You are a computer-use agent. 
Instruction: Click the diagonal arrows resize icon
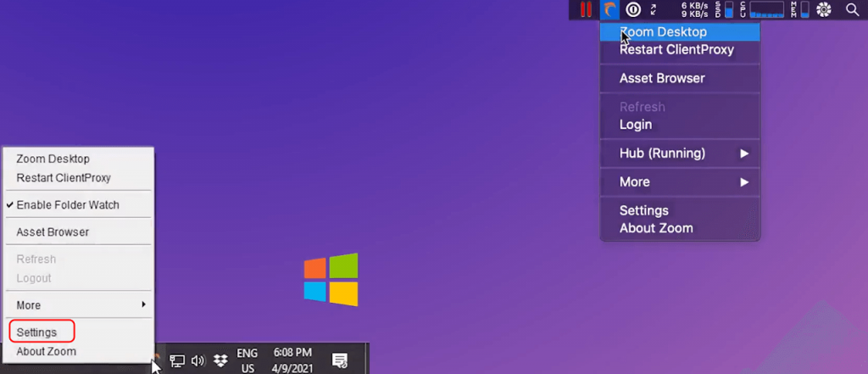coord(654,10)
